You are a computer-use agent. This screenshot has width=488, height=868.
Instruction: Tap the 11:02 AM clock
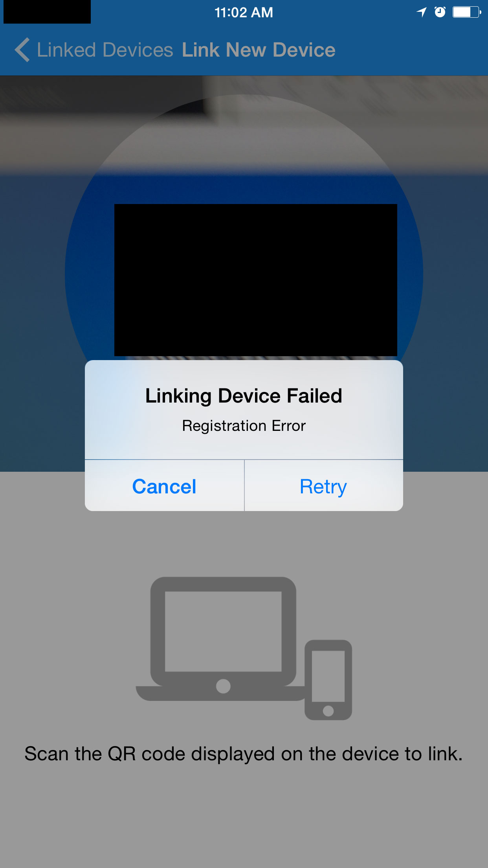(244, 13)
